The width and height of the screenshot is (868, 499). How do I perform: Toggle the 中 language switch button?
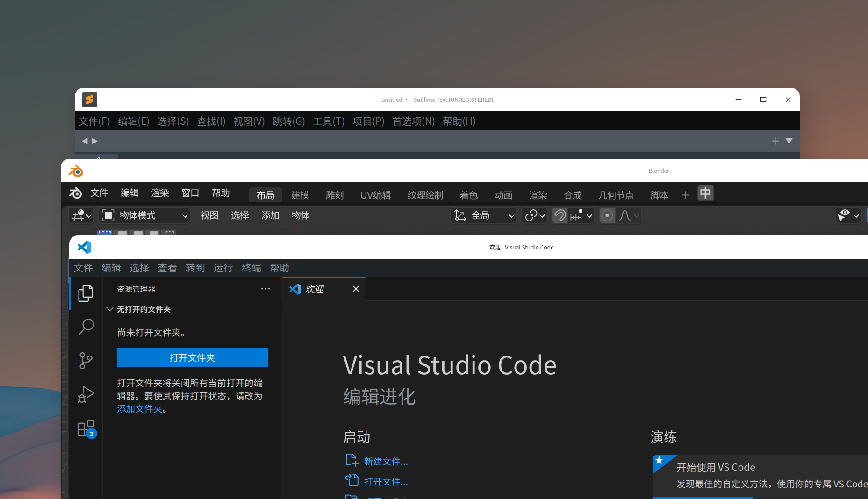pyautogui.click(x=705, y=193)
